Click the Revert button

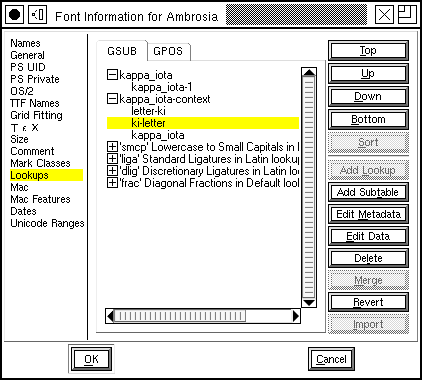pyautogui.click(x=368, y=302)
